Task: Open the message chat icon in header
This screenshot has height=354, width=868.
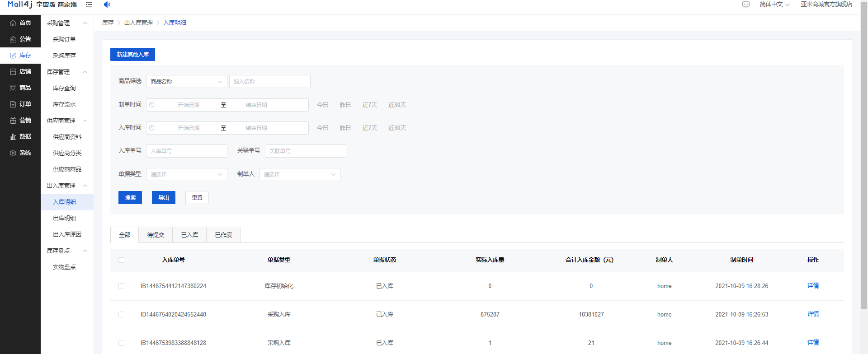Action: pos(746,5)
